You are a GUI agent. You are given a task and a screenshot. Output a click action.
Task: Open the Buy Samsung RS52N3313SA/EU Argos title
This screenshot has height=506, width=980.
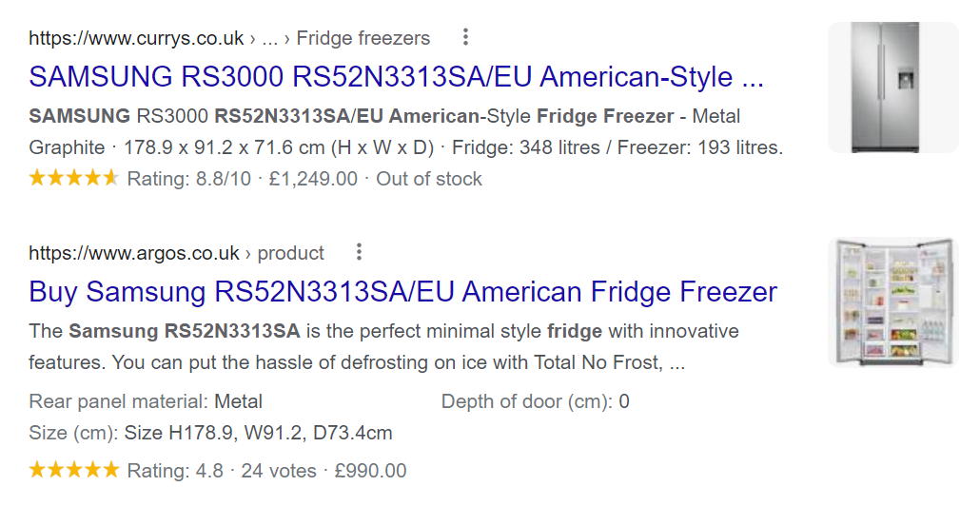[x=402, y=291]
